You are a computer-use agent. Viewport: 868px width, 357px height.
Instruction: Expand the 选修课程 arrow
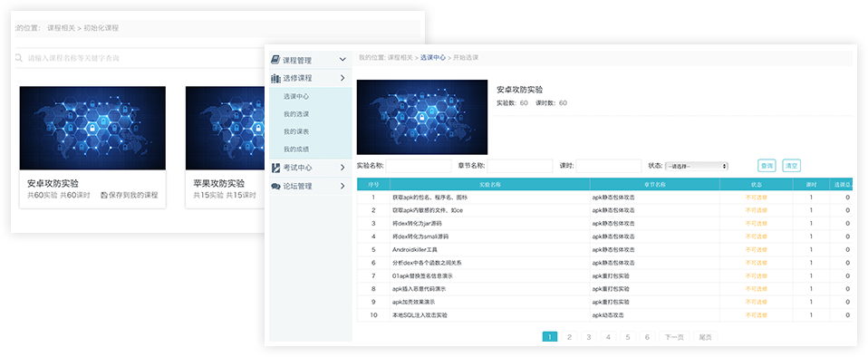(x=342, y=78)
